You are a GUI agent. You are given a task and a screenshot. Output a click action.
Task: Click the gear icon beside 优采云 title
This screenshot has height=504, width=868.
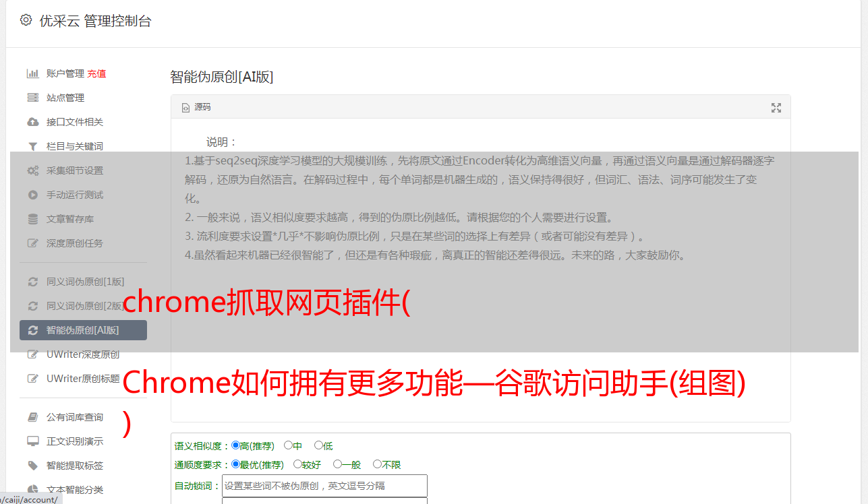(x=26, y=20)
